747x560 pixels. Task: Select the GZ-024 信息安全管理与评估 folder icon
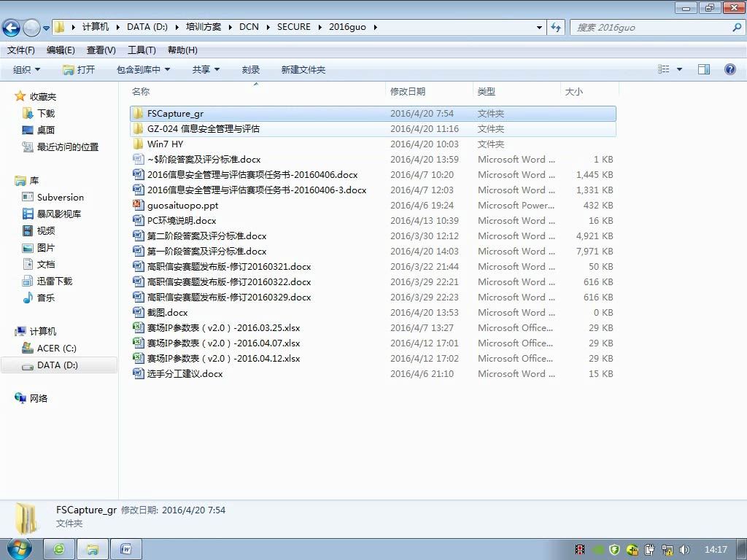138,128
